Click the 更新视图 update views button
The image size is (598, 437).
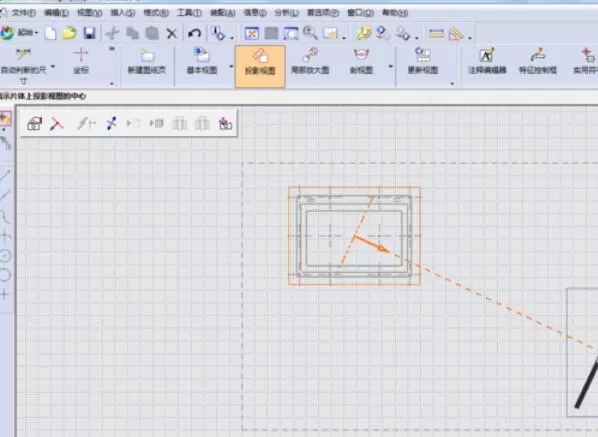pyautogui.click(x=423, y=61)
